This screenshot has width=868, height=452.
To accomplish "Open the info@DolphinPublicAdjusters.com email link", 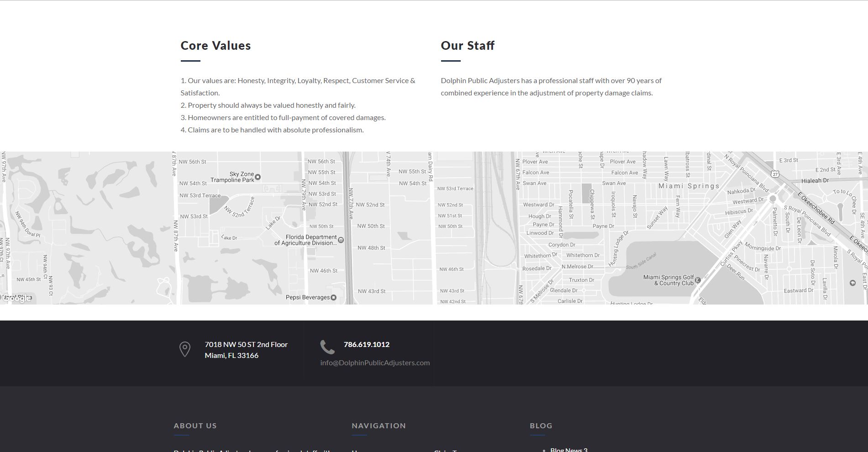I will pos(374,363).
